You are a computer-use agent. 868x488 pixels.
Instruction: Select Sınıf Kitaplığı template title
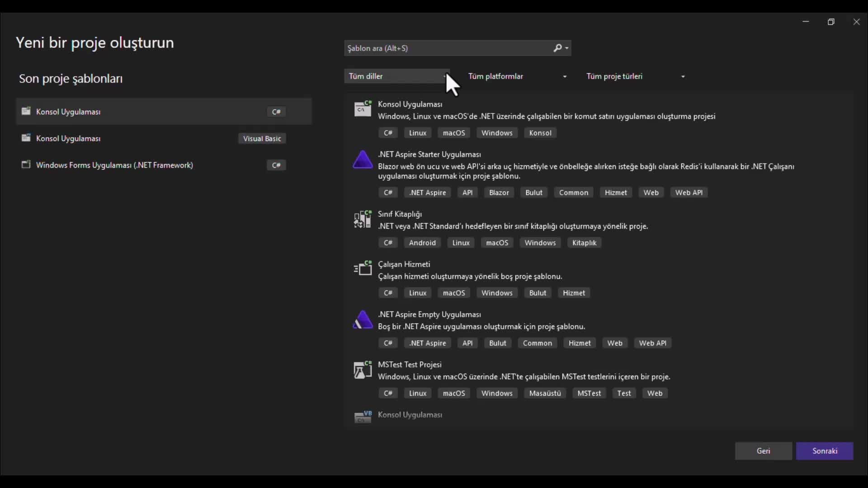(400, 214)
